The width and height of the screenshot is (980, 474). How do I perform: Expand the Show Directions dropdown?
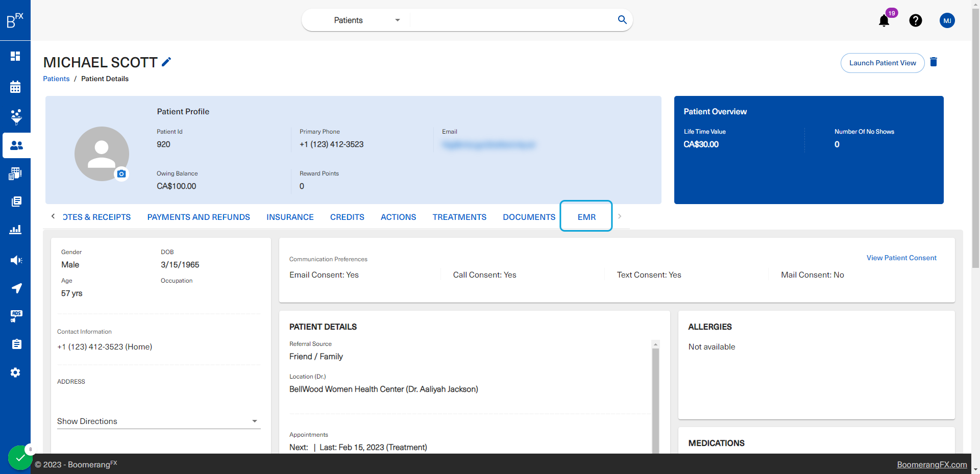(159, 421)
